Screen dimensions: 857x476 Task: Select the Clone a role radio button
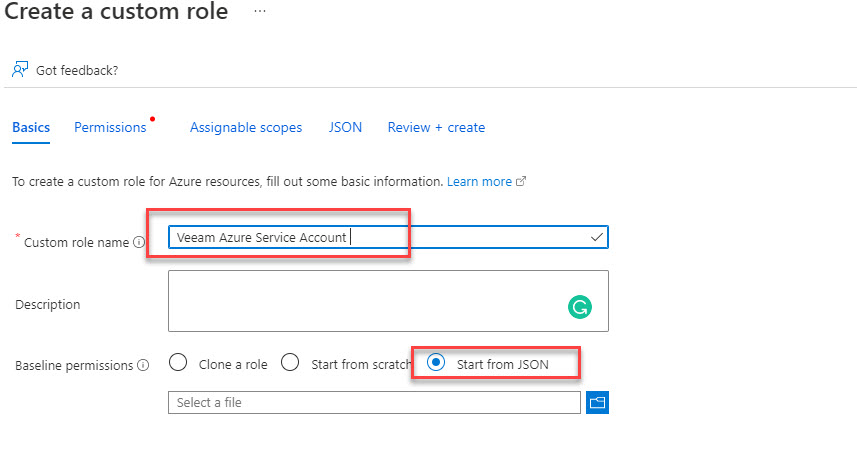179,363
